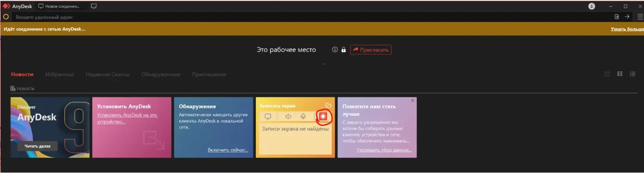Click the 'Читать далее' button
Screen dimensions: 644x173
pos(38,146)
